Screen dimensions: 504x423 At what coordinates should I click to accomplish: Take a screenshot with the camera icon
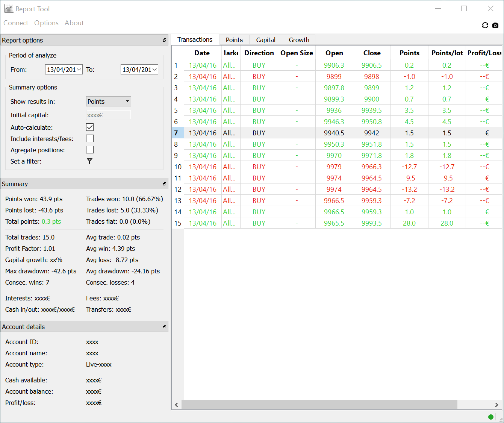point(495,25)
